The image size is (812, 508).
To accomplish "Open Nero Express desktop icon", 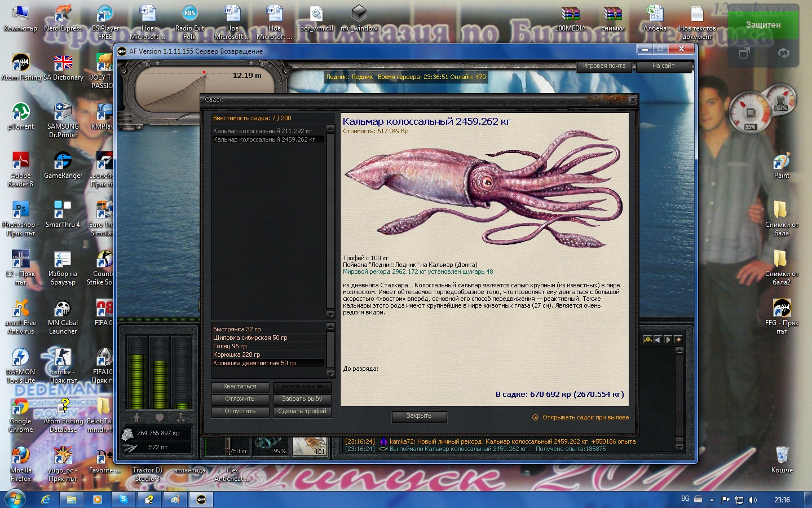I will [x=63, y=17].
